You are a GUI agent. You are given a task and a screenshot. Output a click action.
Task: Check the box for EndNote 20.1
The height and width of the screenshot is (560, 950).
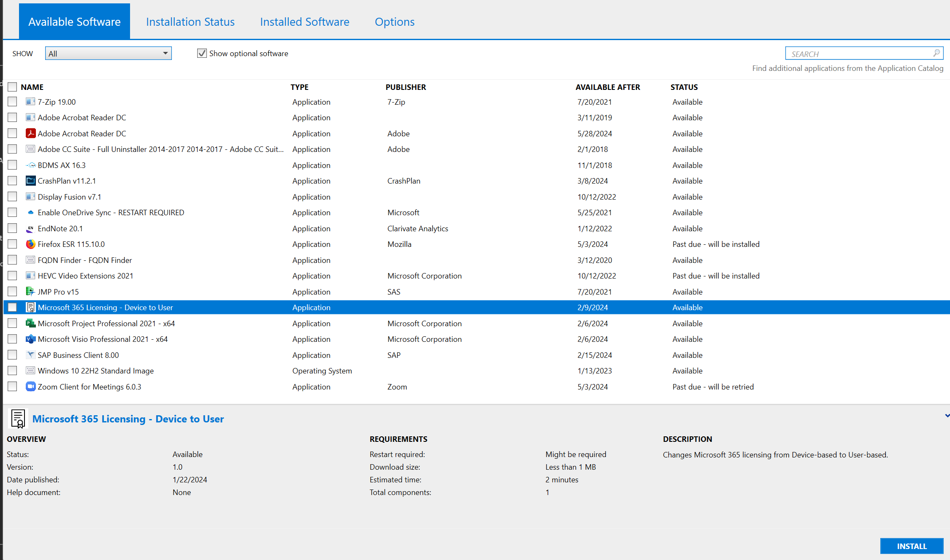tap(12, 228)
